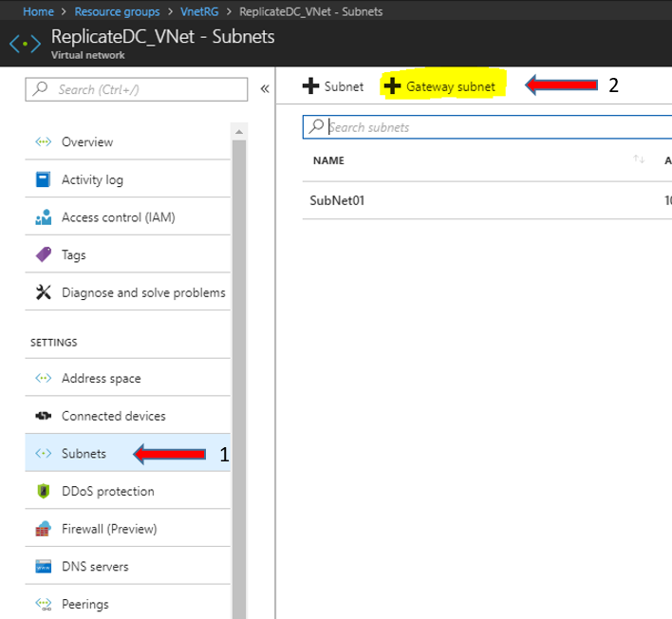The width and height of the screenshot is (672, 619).
Task: Click the plus icon beside Gateway subnet
Action: click(x=392, y=85)
